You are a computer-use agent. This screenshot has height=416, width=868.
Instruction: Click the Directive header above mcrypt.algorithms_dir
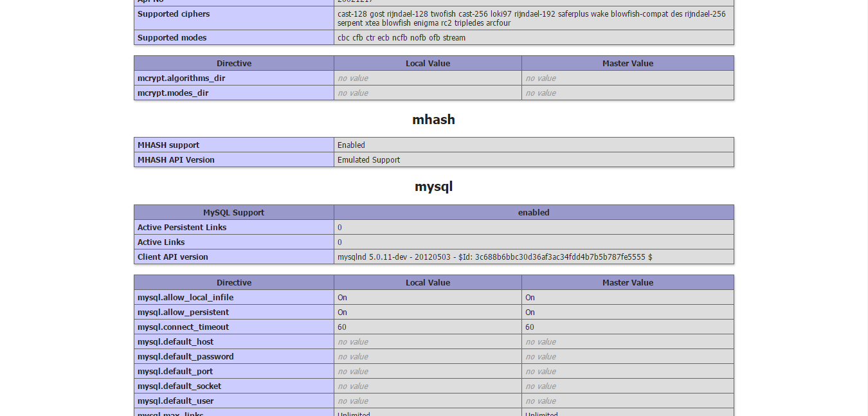coord(234,63)
